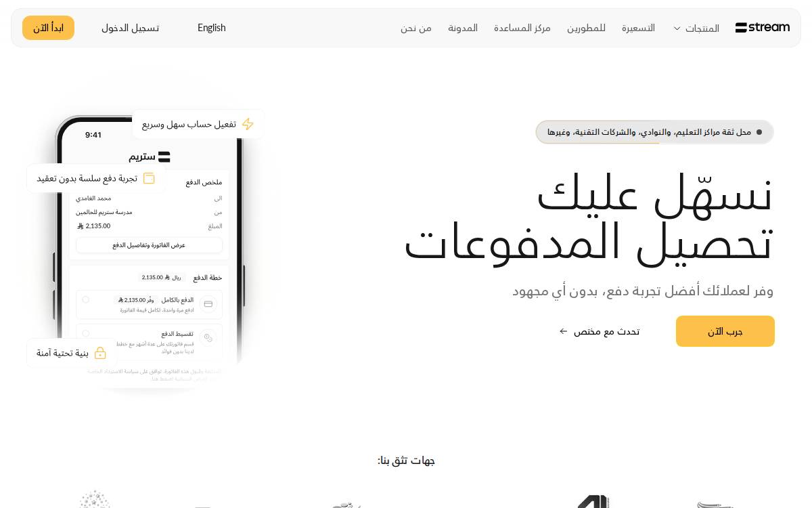Click the جرب الآن hero button
The width and height of the screenshot is (812, 508).
tap(725, 331)
